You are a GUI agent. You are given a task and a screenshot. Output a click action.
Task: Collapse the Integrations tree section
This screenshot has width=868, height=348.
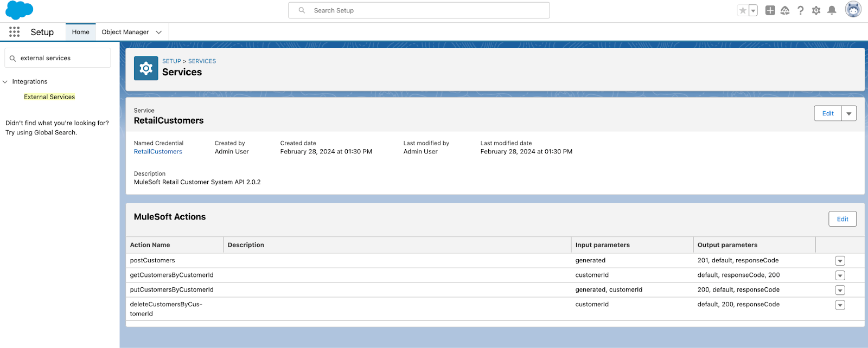tap(5, 82)
